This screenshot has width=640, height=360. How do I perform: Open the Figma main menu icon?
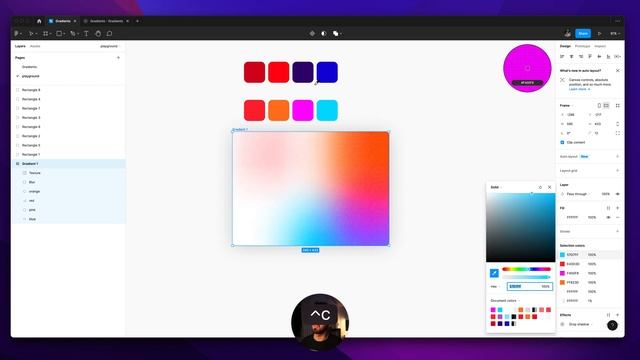pyautogui.click(x=17, y=33)
